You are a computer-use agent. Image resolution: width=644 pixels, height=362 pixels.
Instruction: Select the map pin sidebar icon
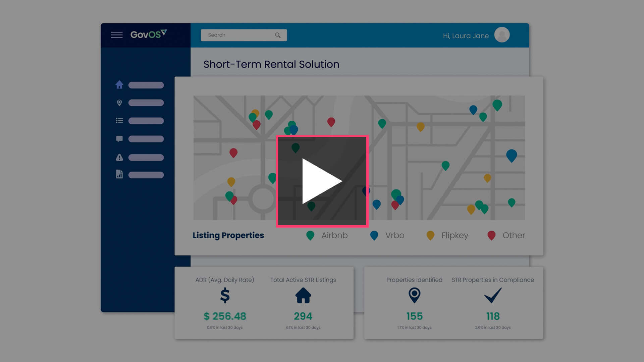tap(119, 103)
